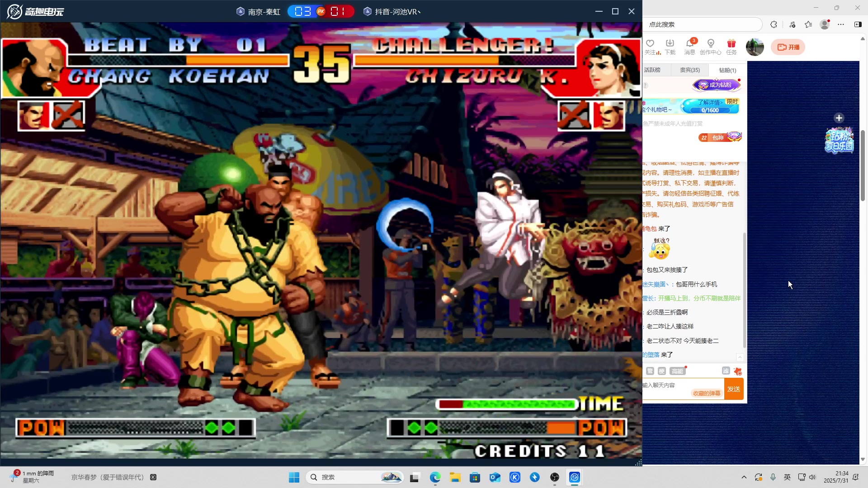Open OBS Studio from taskbar

555,477
